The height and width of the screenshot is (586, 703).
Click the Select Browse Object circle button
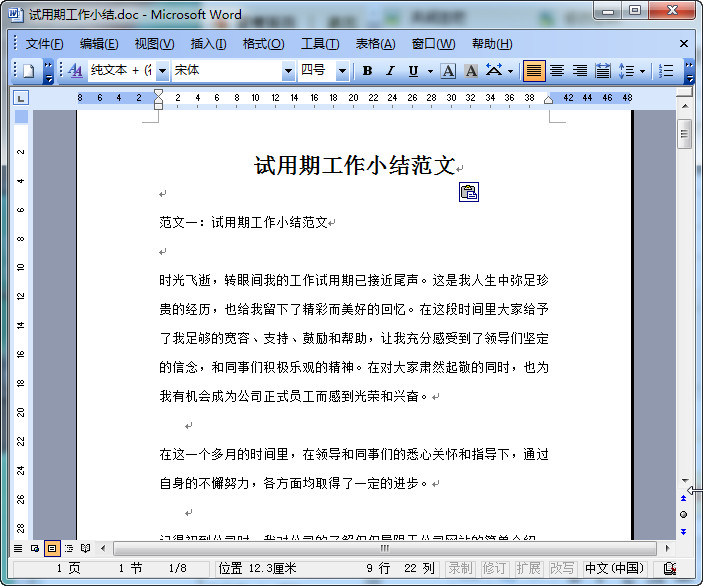[684, 515]
